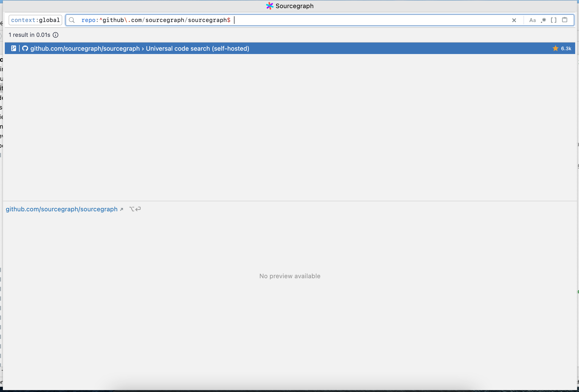Click the 'No preview available' message
The image size is (579, 392).
[290, 276]
